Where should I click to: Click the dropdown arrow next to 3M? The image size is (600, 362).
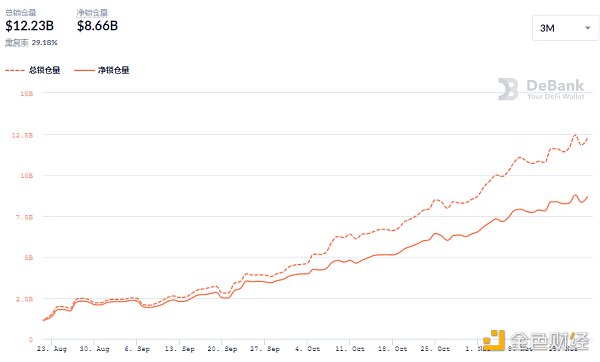tap(587, 28)
